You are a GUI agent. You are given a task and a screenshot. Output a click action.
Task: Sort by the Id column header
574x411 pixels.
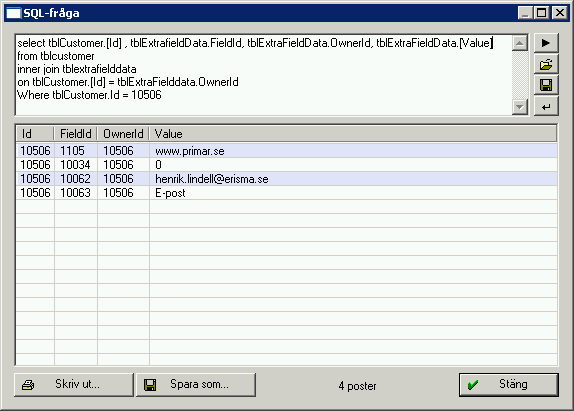point(35,134)
